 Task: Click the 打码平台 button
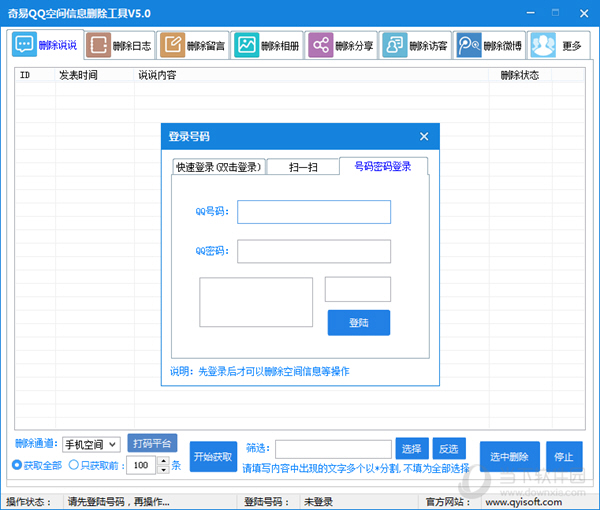pos(152,443)
